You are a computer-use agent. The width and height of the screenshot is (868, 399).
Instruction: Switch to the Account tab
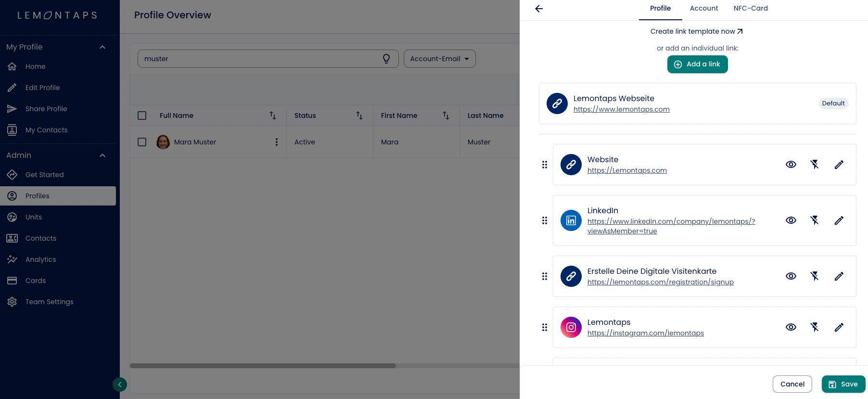coord(704,9)
